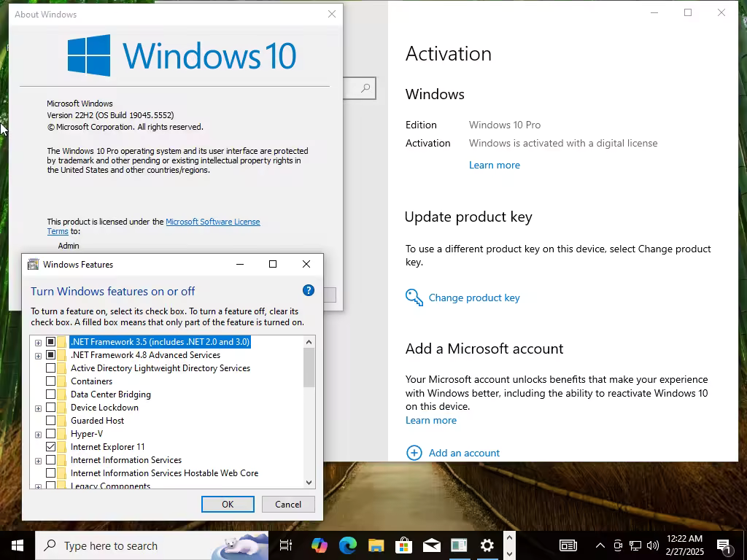Uncheck Internet Explorer 11
Screen dimensions: 747x560
click(50, 447)
